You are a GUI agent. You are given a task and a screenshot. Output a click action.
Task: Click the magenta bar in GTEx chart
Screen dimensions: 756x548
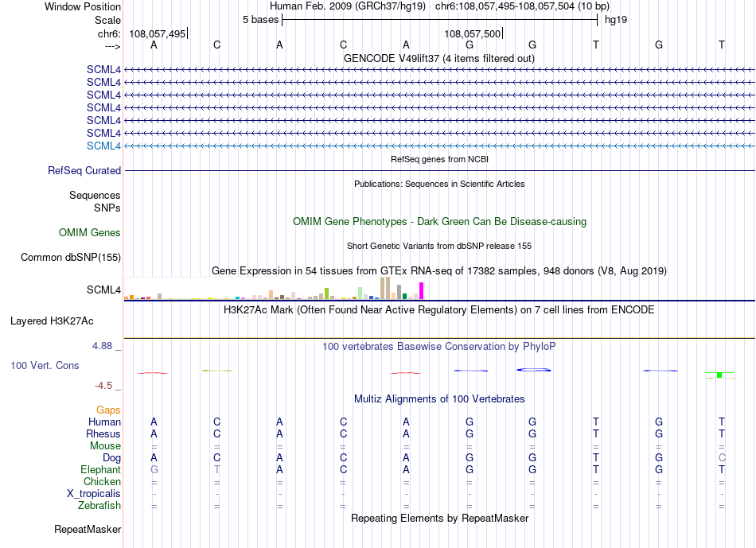pyautogui.click(x=422, y=291)
